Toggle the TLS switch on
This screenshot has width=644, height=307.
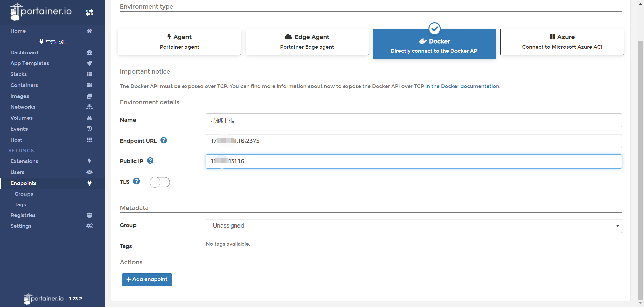coord(160,182)
